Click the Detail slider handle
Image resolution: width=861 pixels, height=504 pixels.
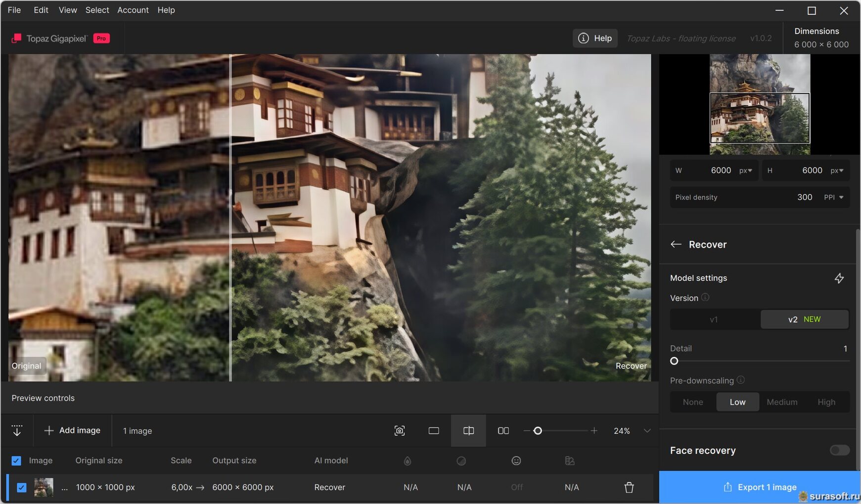[x=674, y=361]
